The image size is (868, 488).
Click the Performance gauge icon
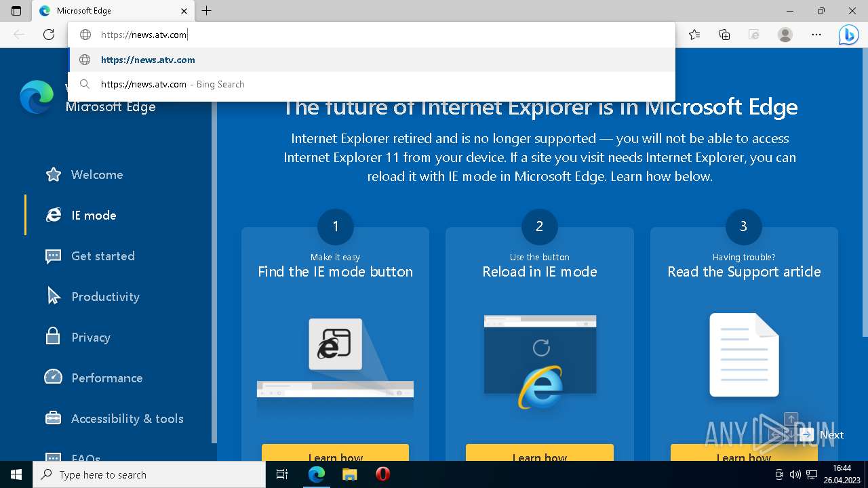[x=54, y=377]
